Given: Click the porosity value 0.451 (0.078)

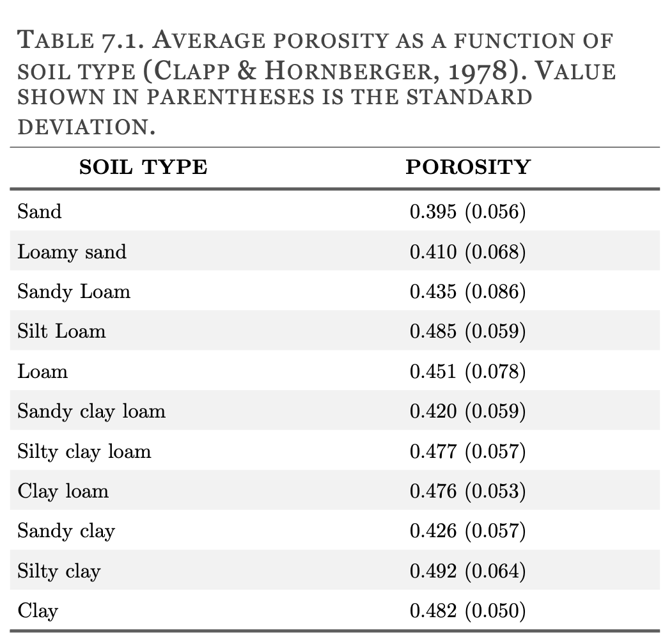Looking at the screenshot, I should click(x=467, y=372).
